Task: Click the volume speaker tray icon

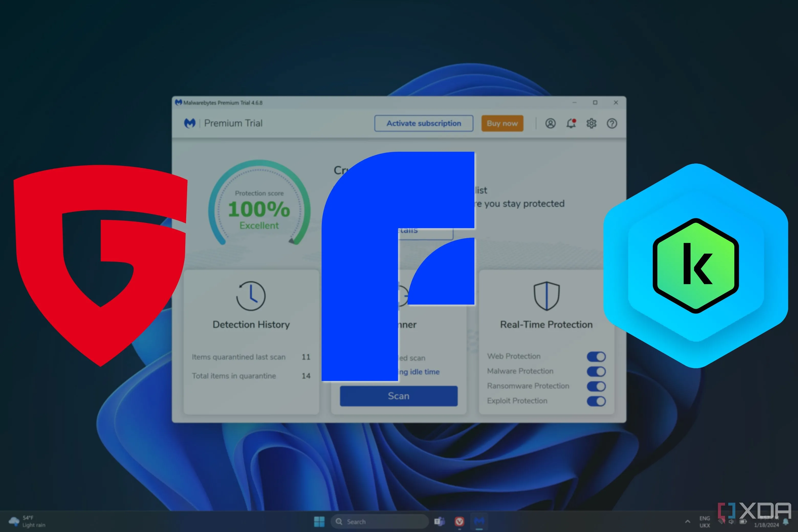Action: coord(731,522)
